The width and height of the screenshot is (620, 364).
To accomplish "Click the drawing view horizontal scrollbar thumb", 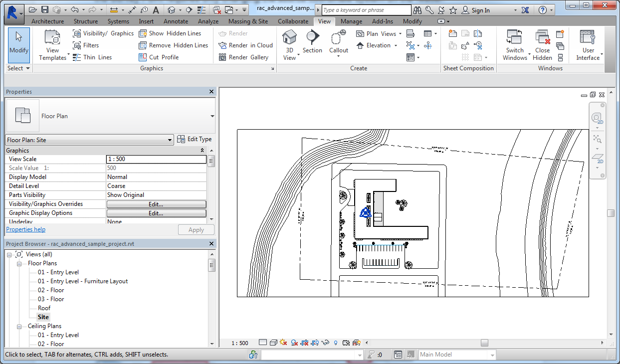I will (484, 343).
